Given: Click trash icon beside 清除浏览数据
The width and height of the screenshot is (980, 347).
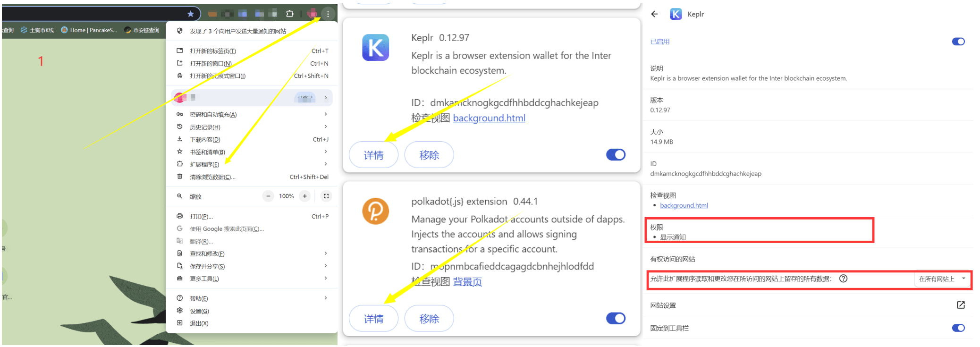Looking at the screenshot, I should click(179, 177).
